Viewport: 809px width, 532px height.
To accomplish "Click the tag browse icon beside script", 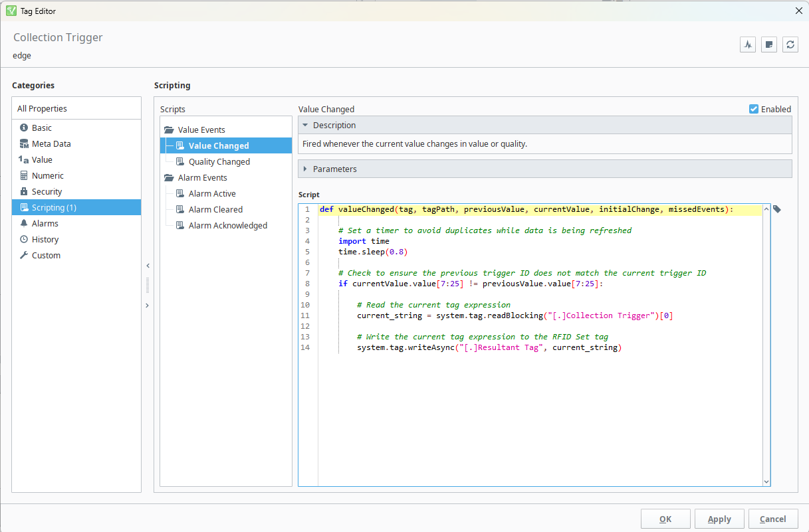I will click(777, 209).
